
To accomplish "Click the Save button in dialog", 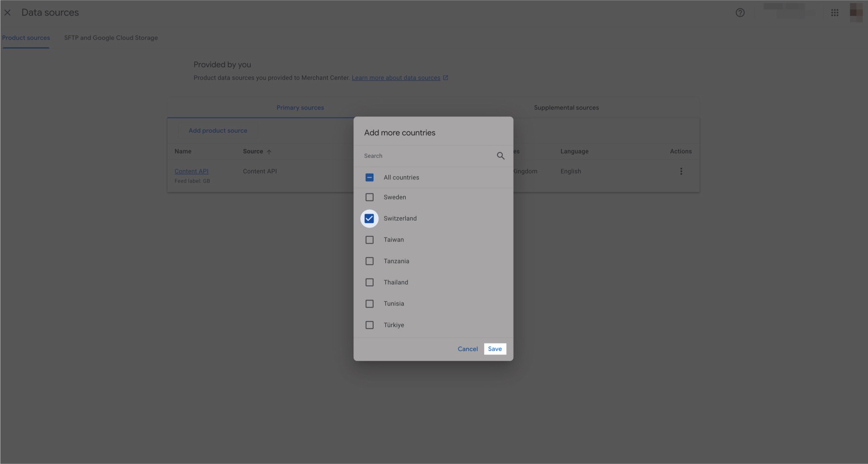I will click(495, 349).
